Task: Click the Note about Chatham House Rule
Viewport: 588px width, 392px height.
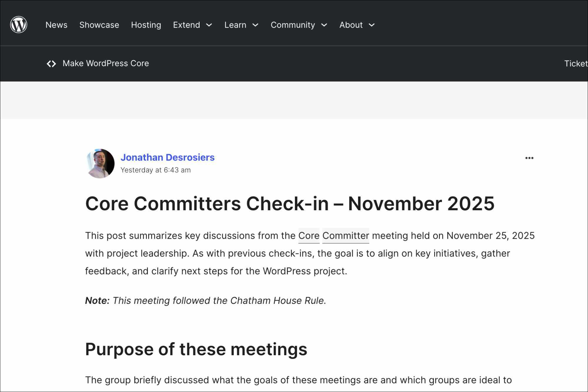Action: [x=205, y=301]
